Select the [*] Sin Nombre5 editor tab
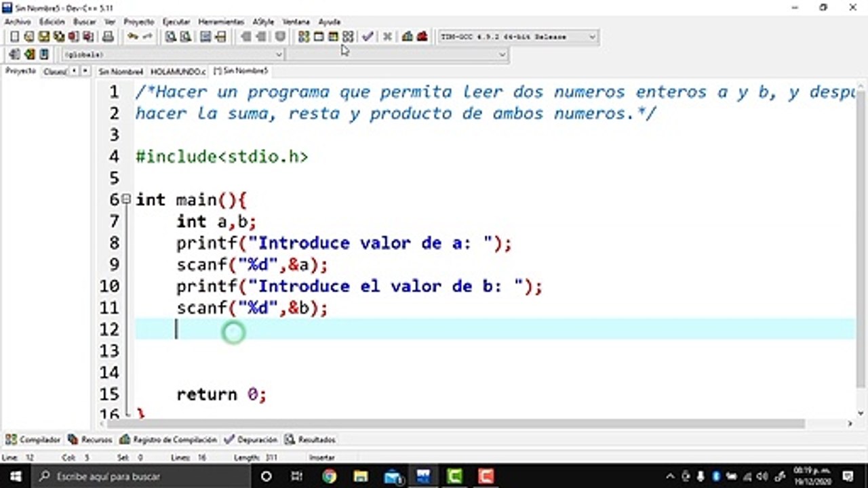 tap(241, 70)
